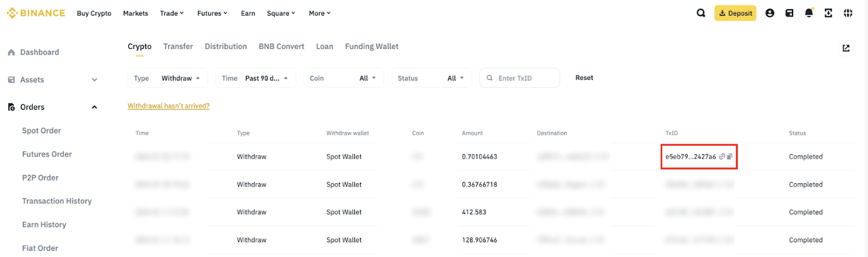The width and height of the screenshot is (868, 257).
Task: Click the Enter TxID search field
Action: [x=524, y=78]
